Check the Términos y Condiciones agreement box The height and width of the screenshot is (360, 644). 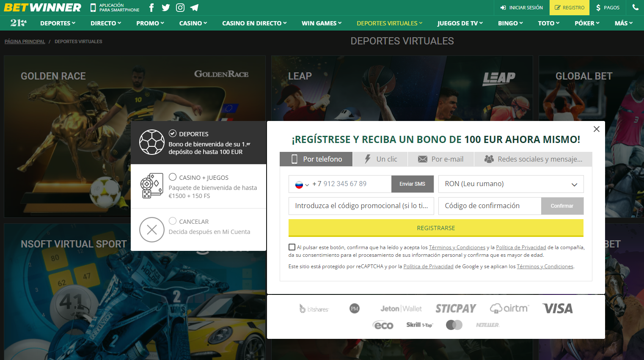(x=292, y=247)
